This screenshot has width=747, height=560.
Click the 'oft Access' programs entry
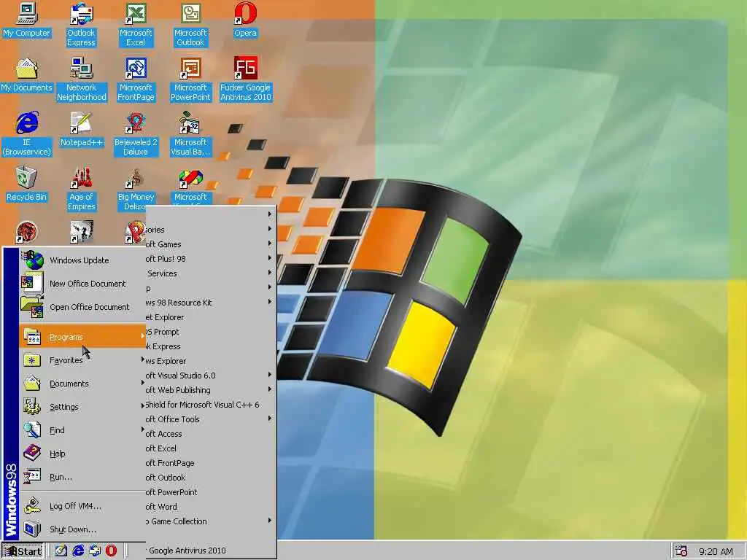[210, 434]
